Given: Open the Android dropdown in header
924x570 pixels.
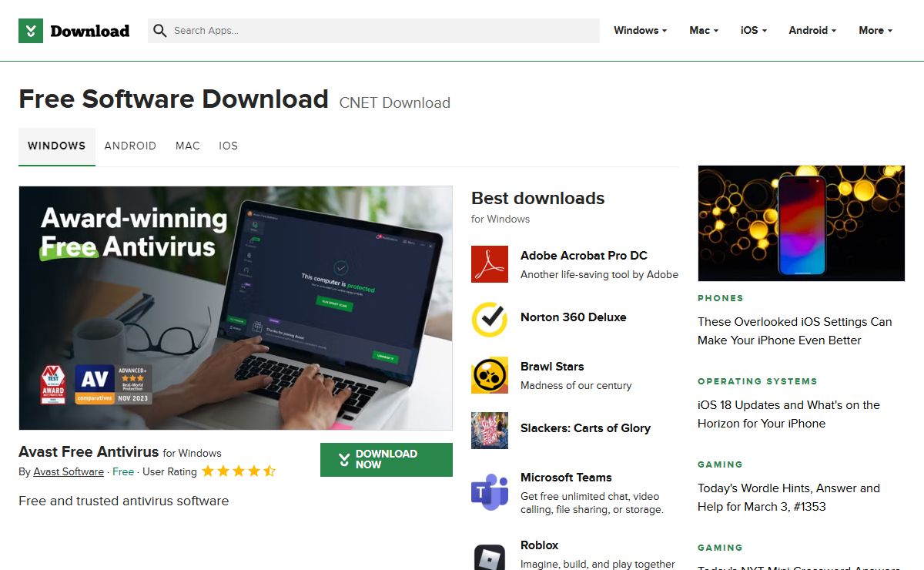Looking at the screenshot, I should [812, 31].
